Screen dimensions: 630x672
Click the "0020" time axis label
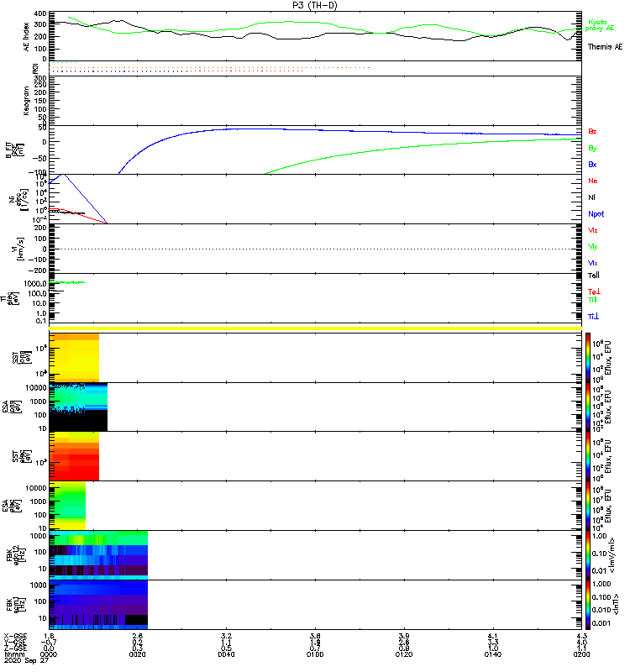137,654
